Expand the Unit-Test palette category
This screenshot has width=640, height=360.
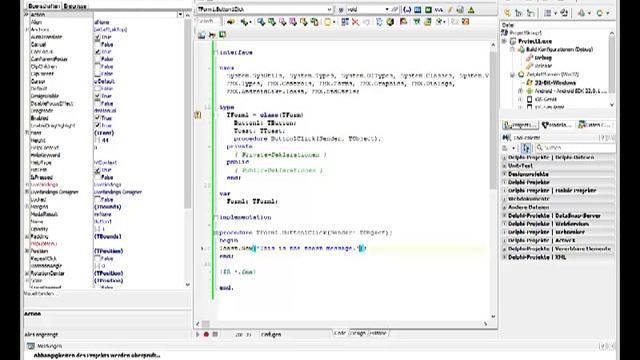[x=504, y=166]
